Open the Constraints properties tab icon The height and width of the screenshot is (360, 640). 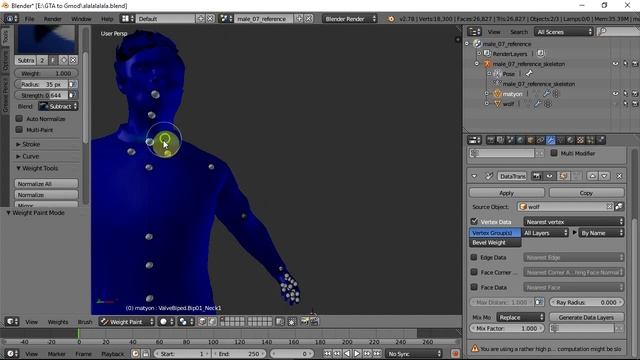click(x=540, y=140)
